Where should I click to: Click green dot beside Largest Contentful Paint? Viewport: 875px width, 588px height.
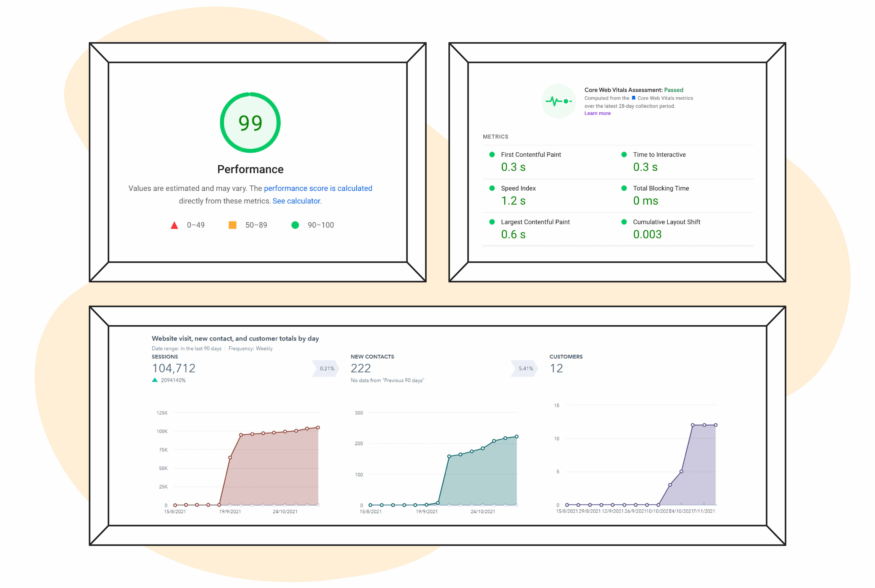tap(492, 222)
